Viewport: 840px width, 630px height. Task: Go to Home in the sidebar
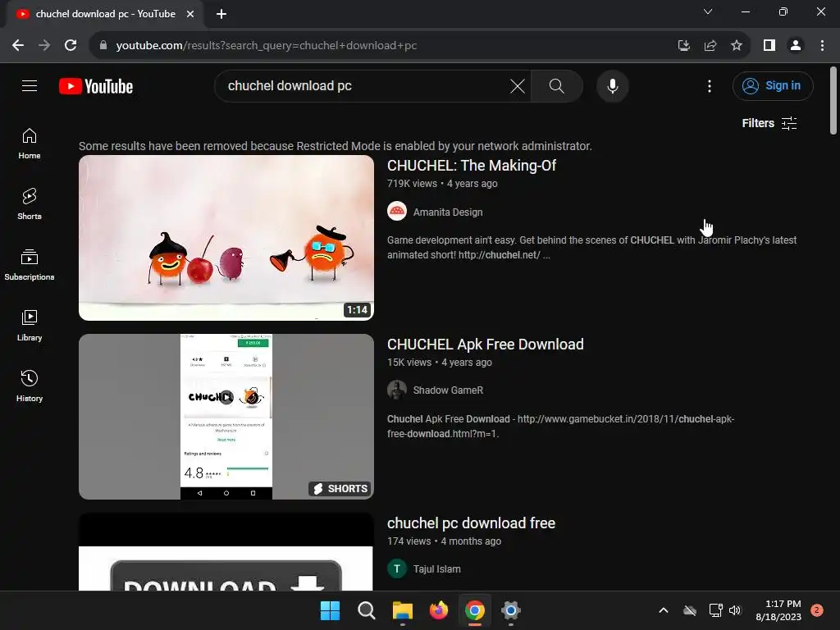pos(30,144)
